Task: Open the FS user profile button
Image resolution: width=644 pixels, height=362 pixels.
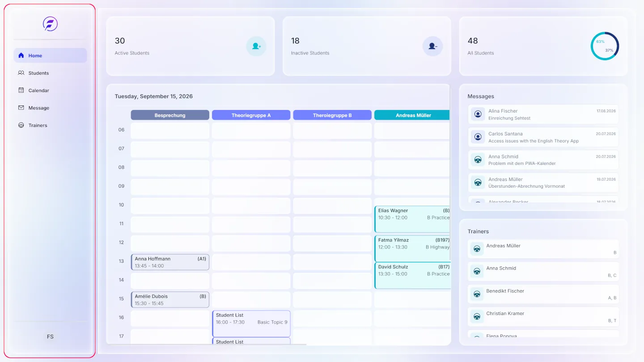Action: [x=50, y=337]
